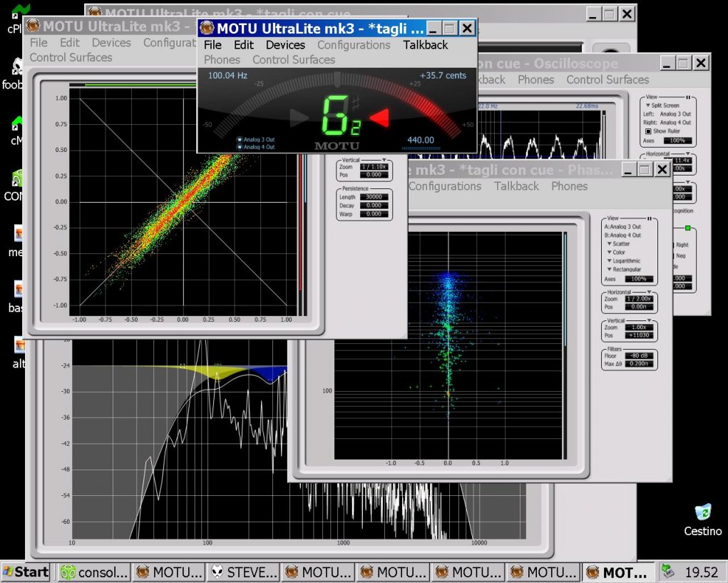The height and width of the screenshot is (583, 728).
Task: Click the 440.00 reference frequency in tuner
Action: coord(421,141)
